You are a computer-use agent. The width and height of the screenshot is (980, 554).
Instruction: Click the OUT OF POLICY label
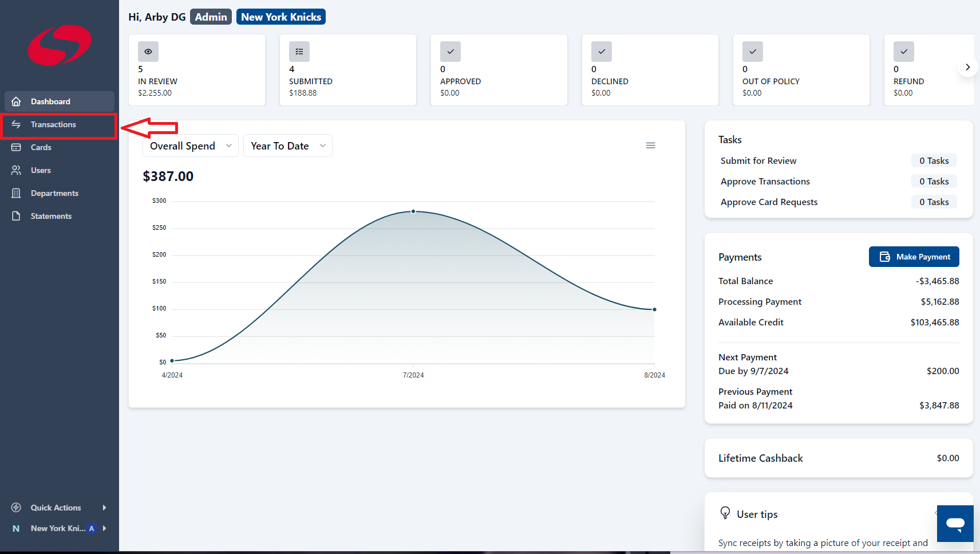[771, 81]
